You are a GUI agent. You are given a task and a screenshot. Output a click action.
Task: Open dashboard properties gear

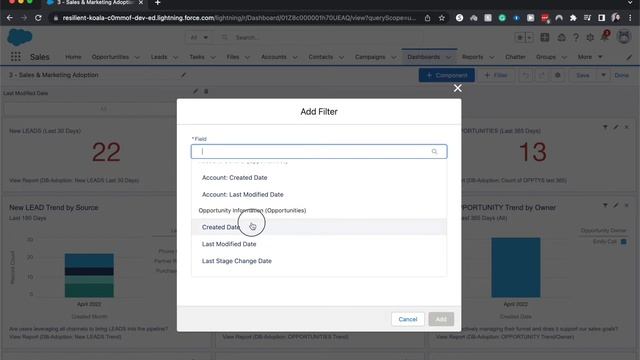[x=558, y=75]
